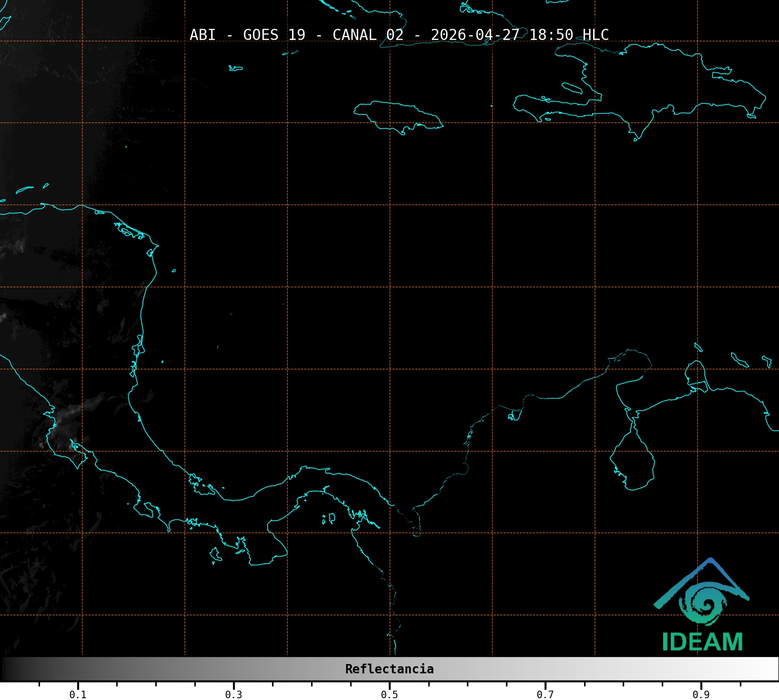The height and width of the screenshot is (700, 779).
Task: Click the date 2026-04-27 in the title
Action: (x=475, y=35)
